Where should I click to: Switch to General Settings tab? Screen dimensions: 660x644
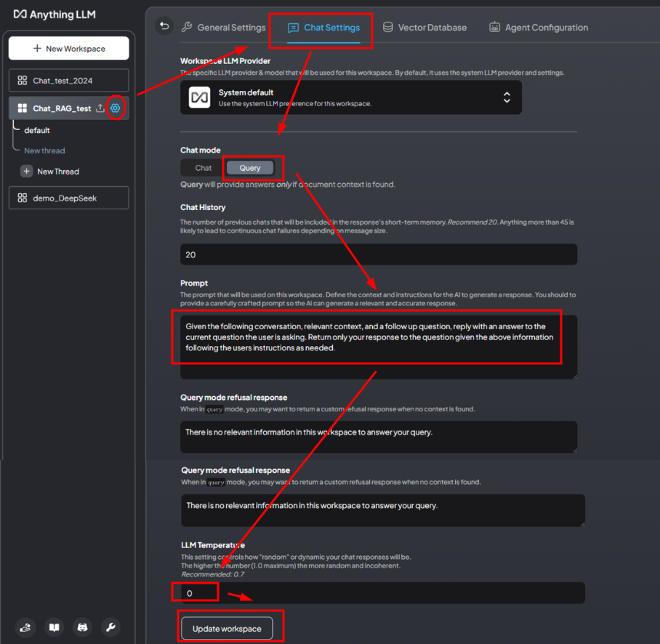(223, 28)
